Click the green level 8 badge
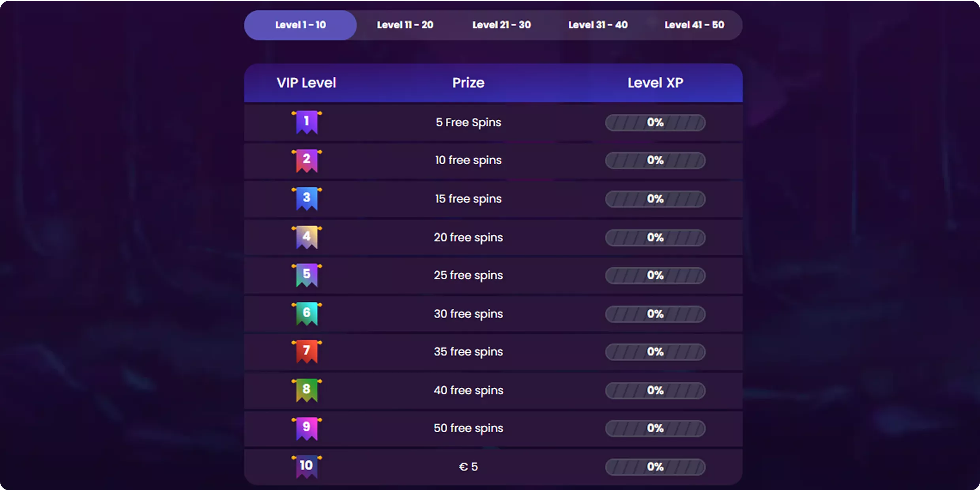 point(307,390)
